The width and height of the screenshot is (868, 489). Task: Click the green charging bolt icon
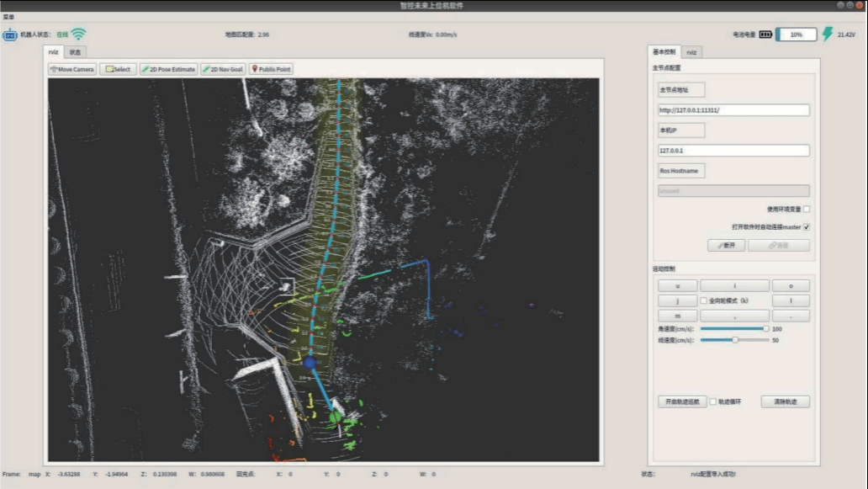pyautogui.click(x=827, y=35)
